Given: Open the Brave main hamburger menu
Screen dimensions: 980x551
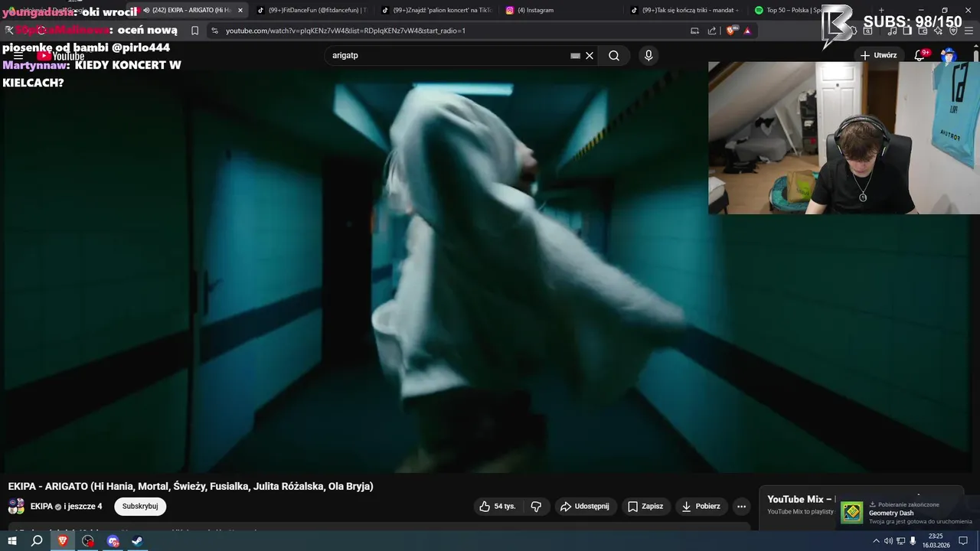Looking at the screenshot, I should click(969, 31).
